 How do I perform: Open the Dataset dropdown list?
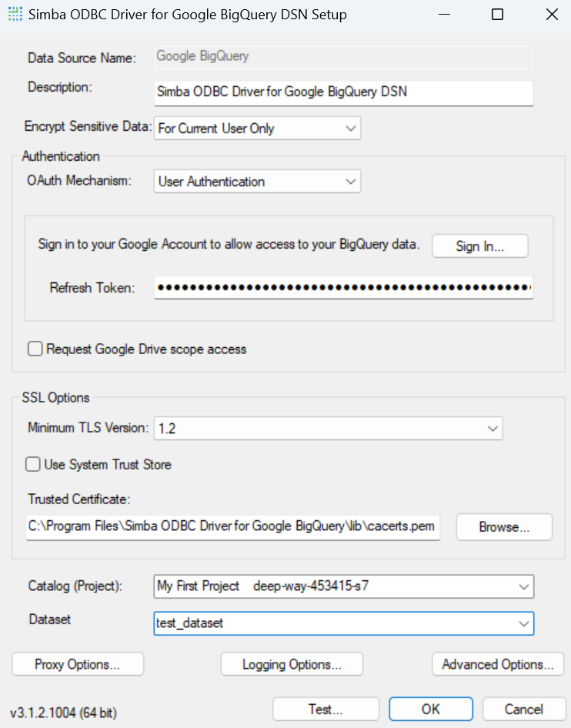[343, 623]
